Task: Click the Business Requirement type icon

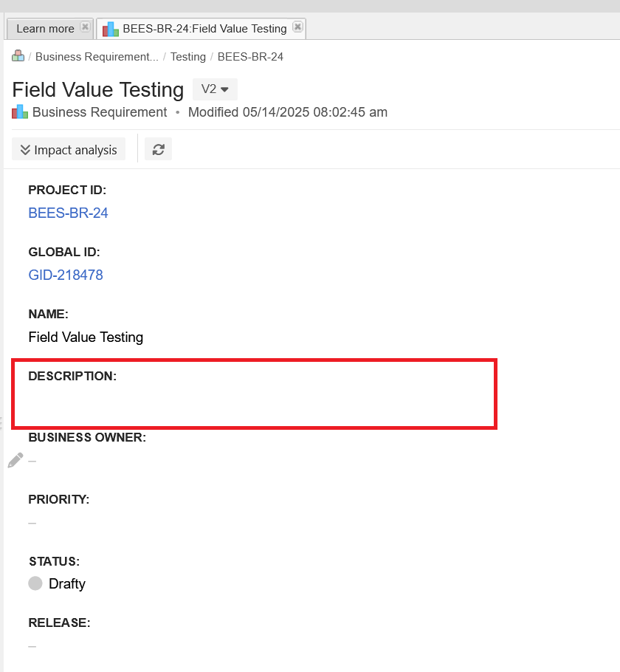Action: [x=20, y=112]
